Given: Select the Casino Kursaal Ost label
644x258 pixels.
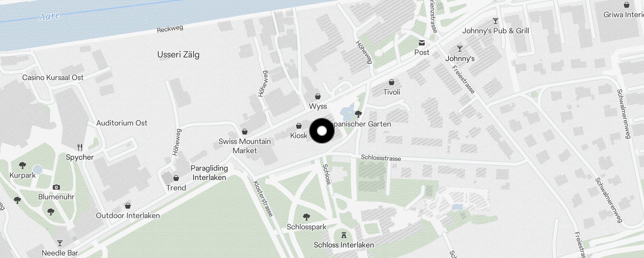Looking at the screenshot, I should (53, 77).
